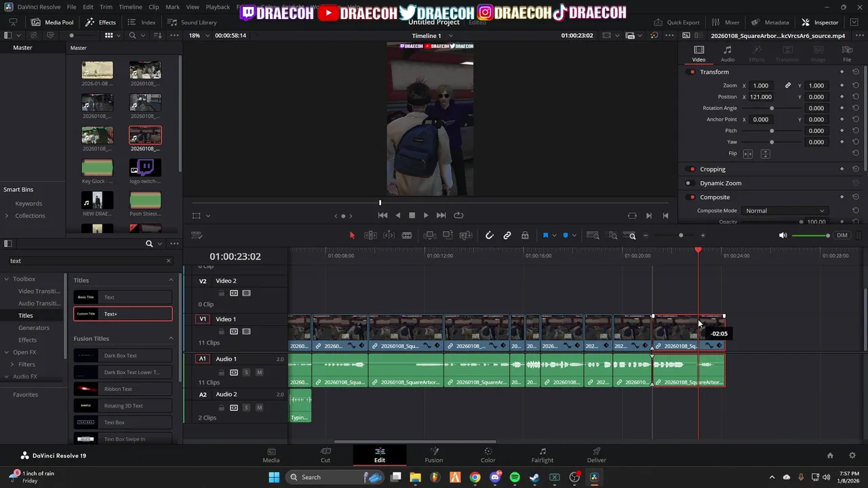Viewport: 868px width, 488px height.
Task: Open flag color dropdown arrow
Action: pyautogui.click(x=554, y=235)
